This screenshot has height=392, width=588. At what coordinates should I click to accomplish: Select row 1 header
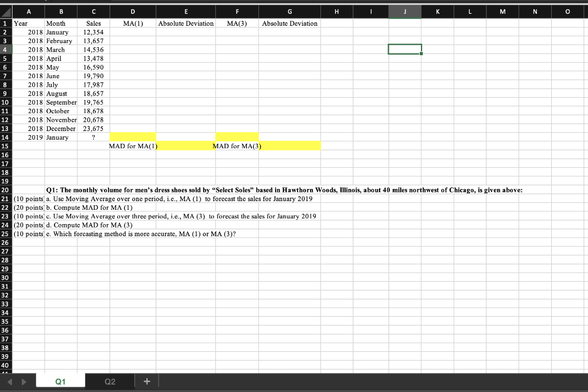[5, 24]
